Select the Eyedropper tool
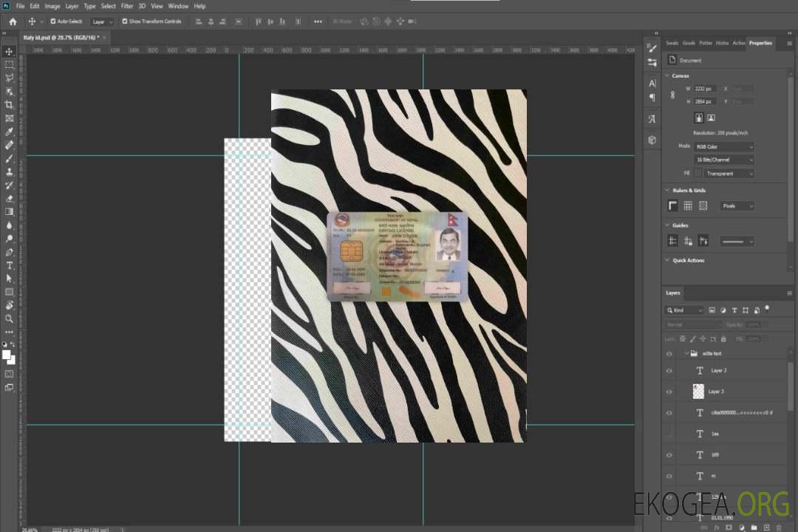The height and width of the screenshot is (532, 798). (10, 132)
